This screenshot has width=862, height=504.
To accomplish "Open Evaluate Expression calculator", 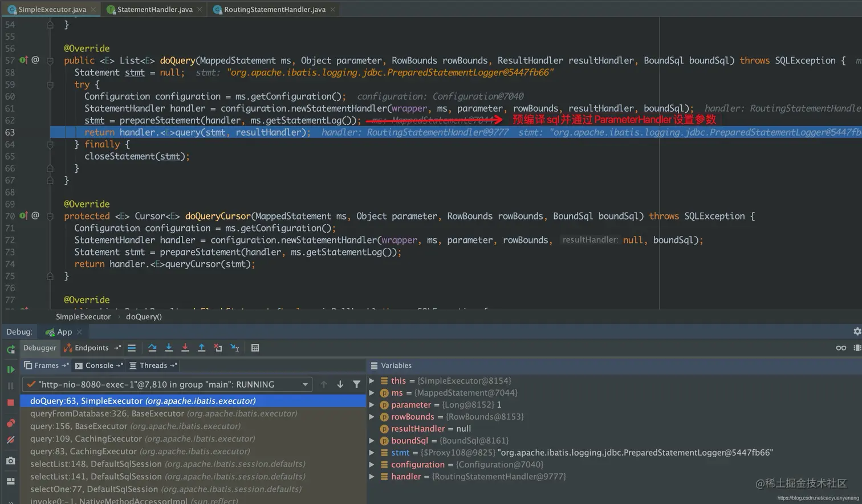I will tap(255, 348).
